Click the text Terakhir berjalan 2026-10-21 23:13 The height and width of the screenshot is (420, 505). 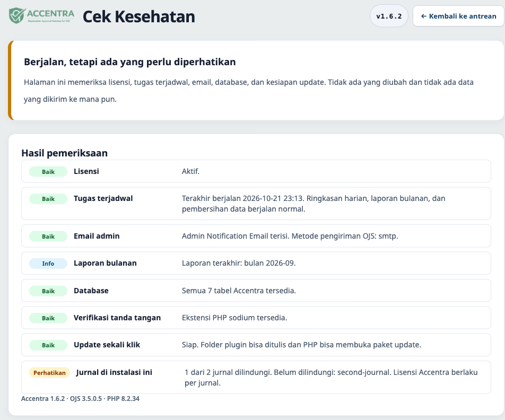coord(243,198)
